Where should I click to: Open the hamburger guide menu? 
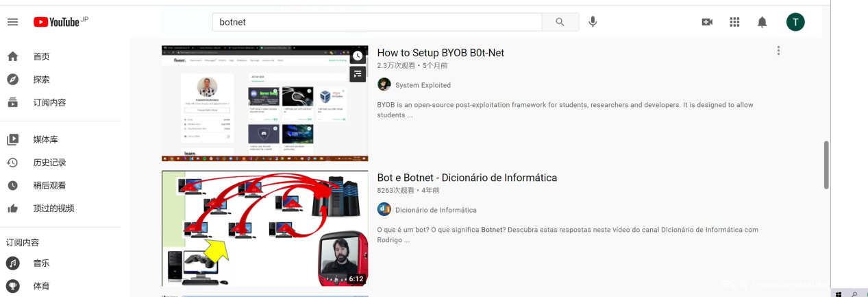[x=12, y=22]
